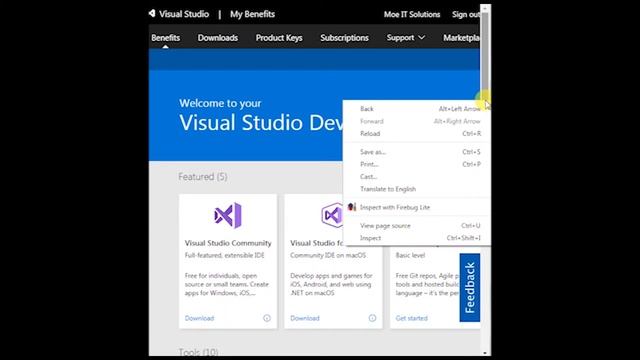This screenshot has width=640, height=360.
Task: Click the Get started link
Action: click(x=411, y=318)
